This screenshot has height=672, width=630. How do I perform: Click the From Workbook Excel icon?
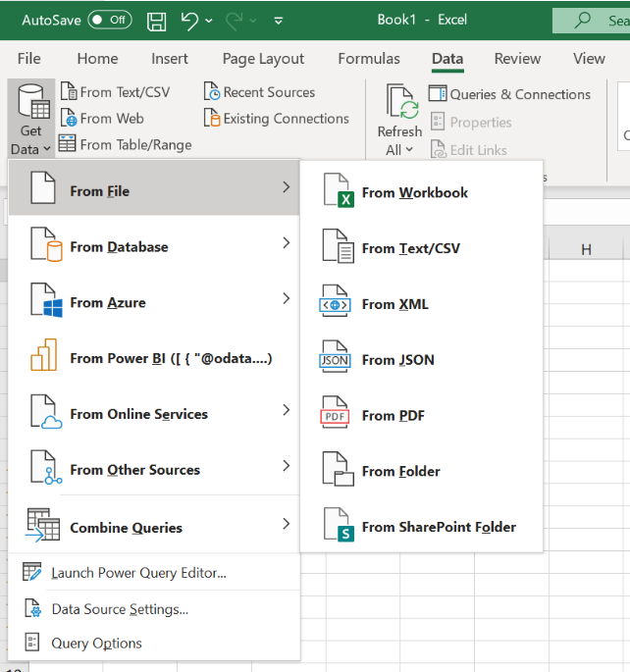339,190
